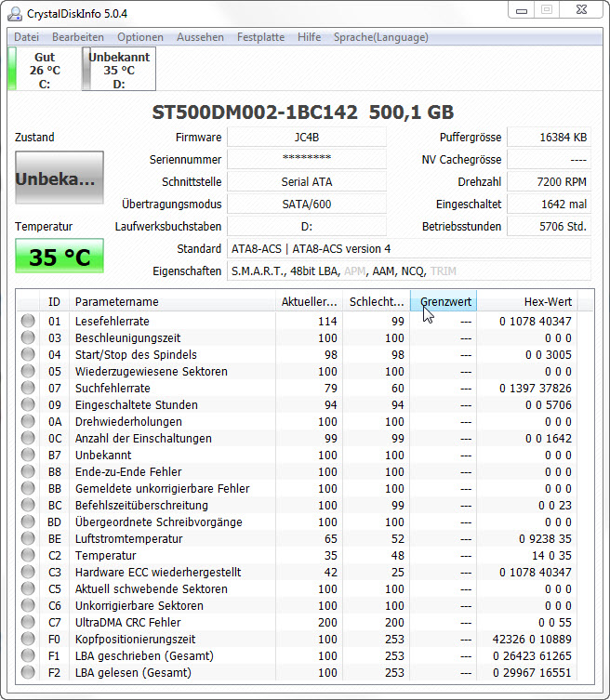Sort by the Parametername column header

point(172,302)
